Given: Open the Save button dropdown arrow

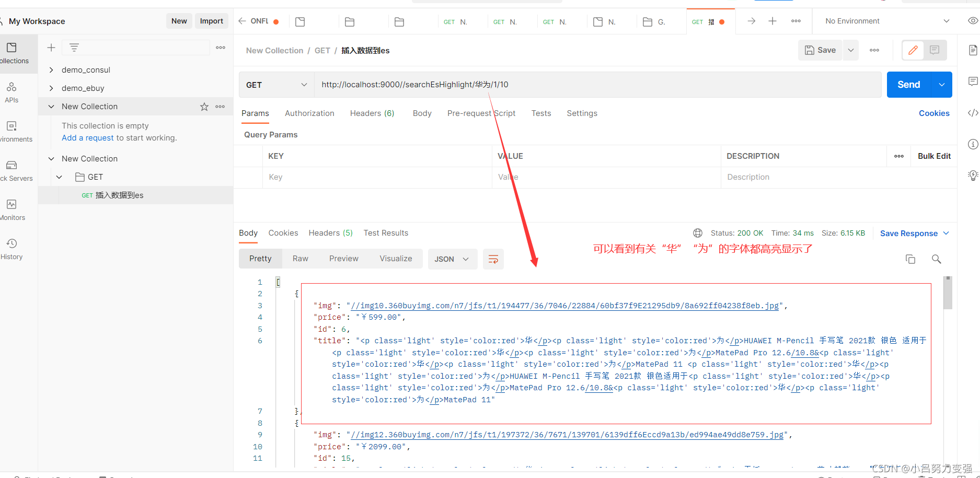Looking at the screenshot, I should [851, 50].
